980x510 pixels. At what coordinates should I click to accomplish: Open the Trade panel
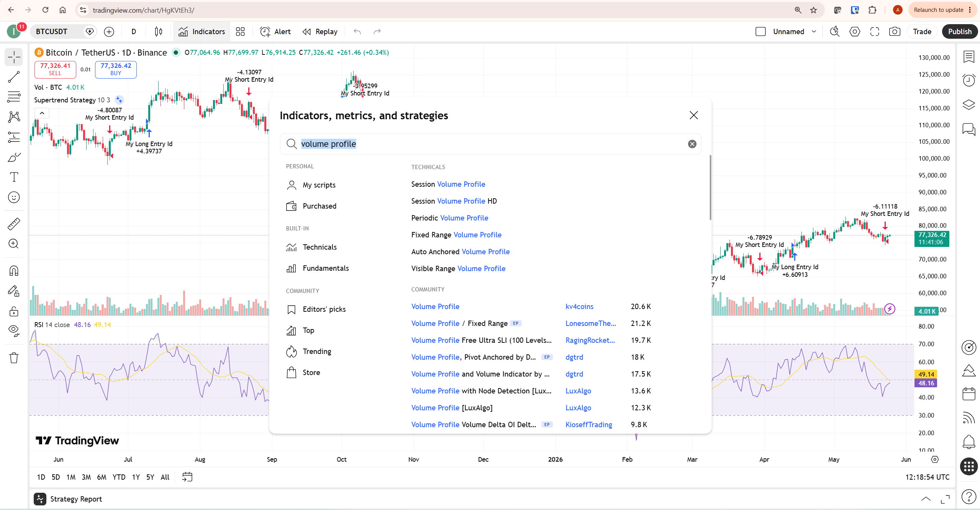tap(922, 32)
